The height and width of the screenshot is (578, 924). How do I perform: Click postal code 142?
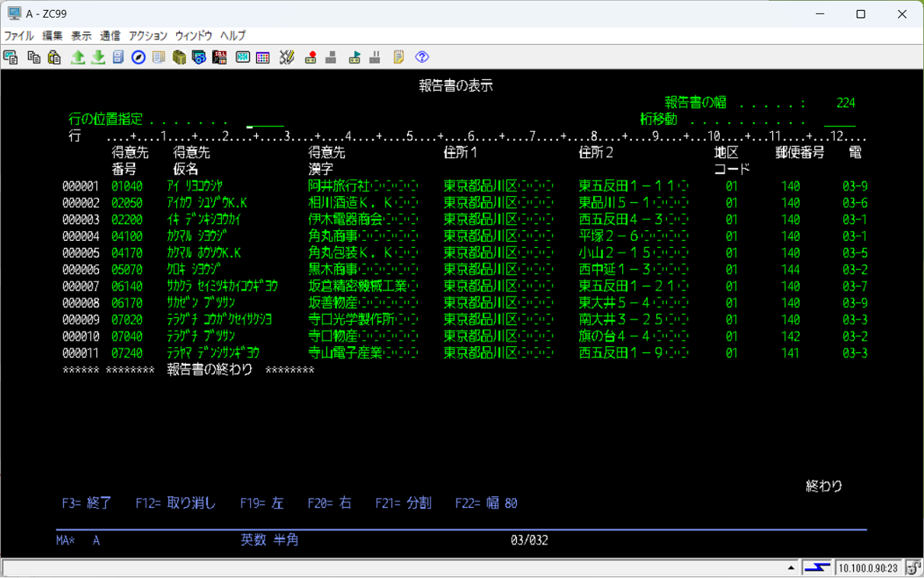coord(791,336)
